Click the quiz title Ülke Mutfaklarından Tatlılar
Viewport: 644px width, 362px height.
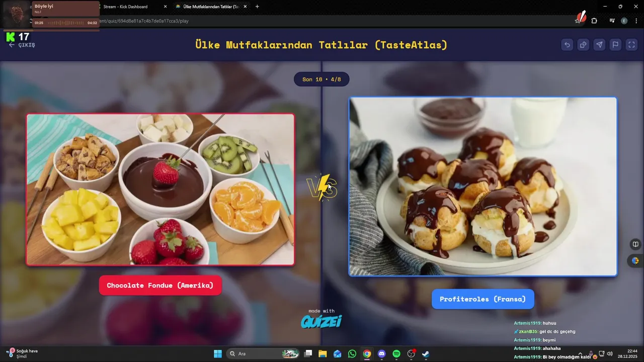pos(321,45)
